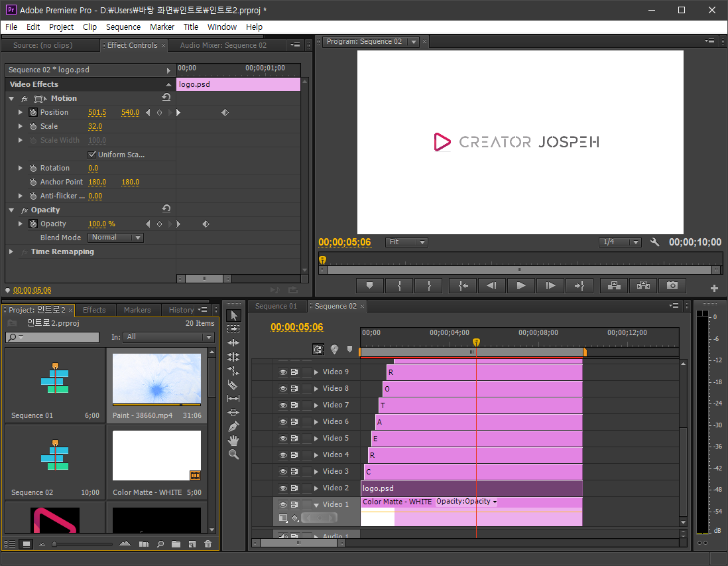Click the Extract button
The width and height of the screenshot is (728, 566).
(643, 285)
